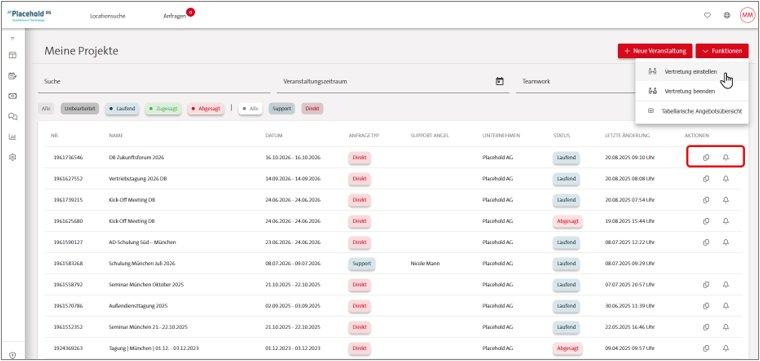Copy the DB Zukunftsforum 2026 project

[706, 157]
